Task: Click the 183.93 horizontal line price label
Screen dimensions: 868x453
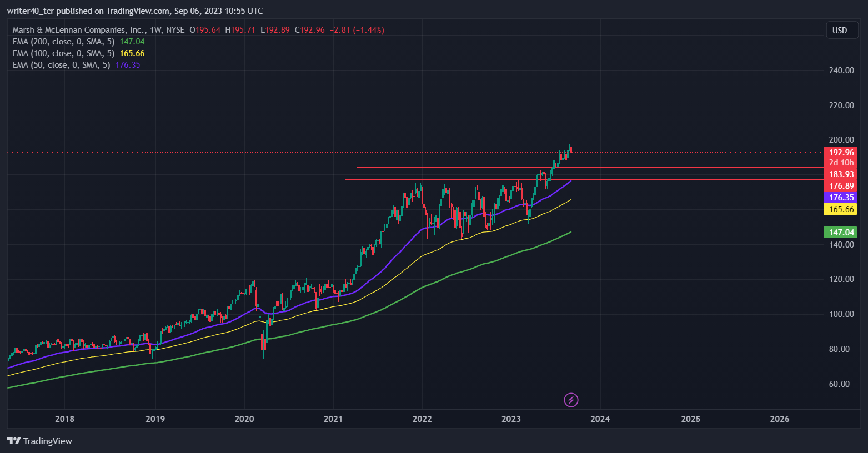Action: tap(841, 174)
